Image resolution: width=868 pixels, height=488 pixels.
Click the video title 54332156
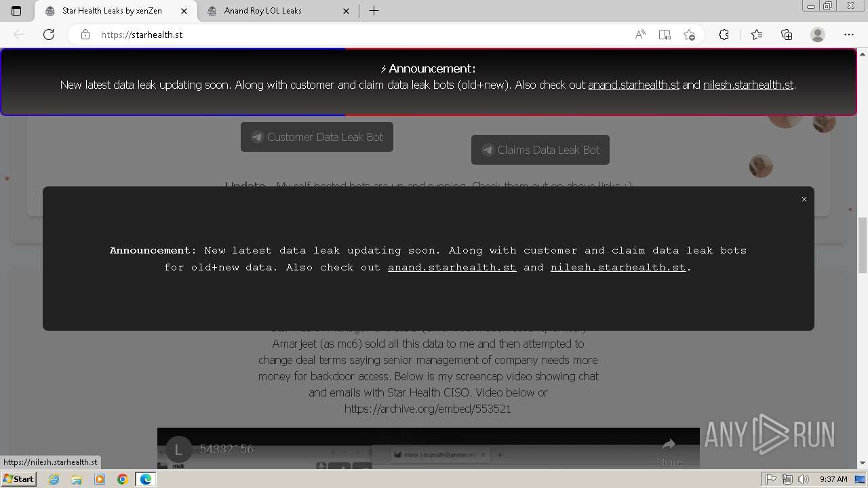click(x=226, y=449)
